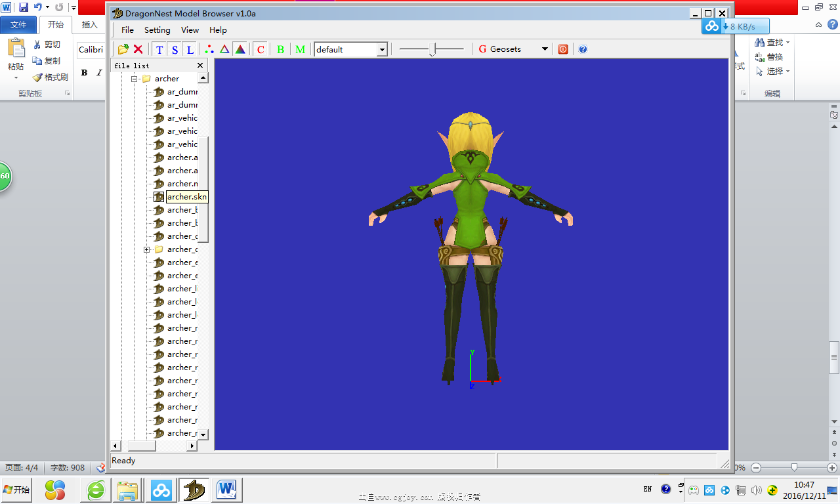
Task: Open the View menu
Action: tap(190, 30)
